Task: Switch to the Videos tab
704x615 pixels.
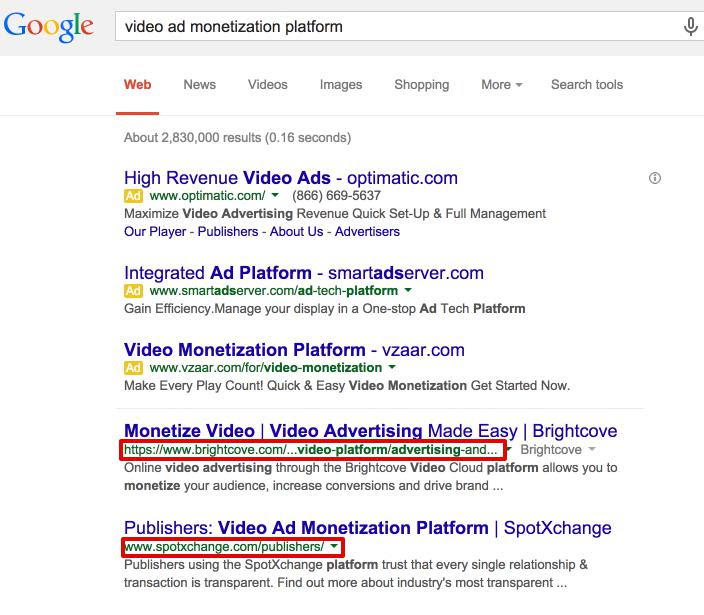Action: coord(268,84)
